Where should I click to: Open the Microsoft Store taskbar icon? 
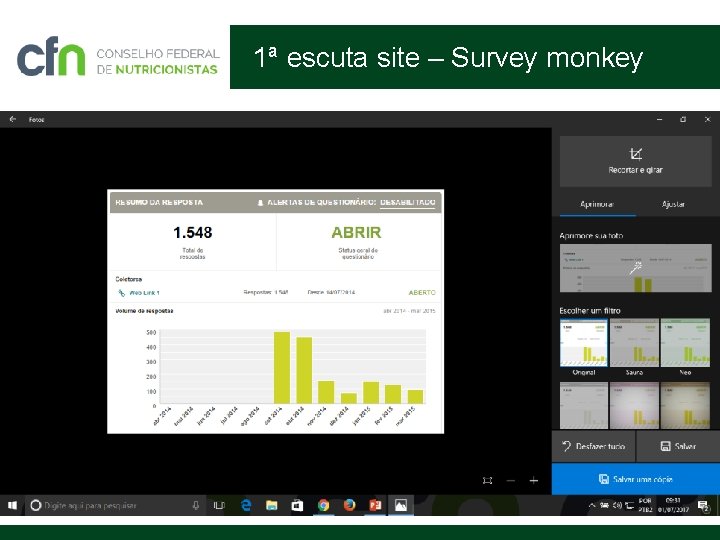tap(298, 505)
